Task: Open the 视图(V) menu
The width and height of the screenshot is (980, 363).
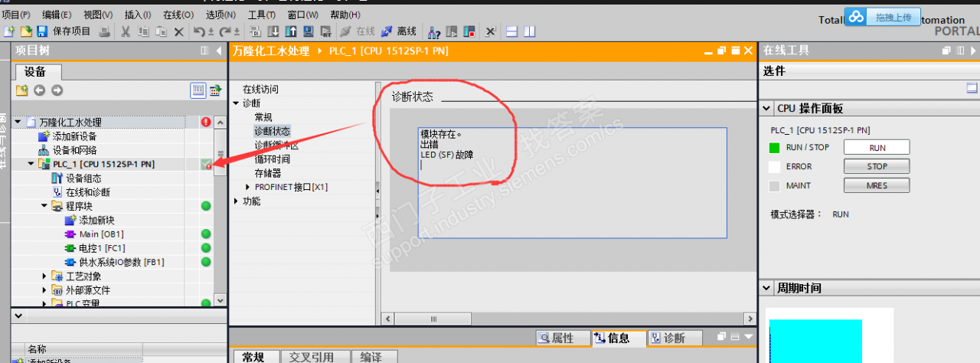Action: [97, 15]
